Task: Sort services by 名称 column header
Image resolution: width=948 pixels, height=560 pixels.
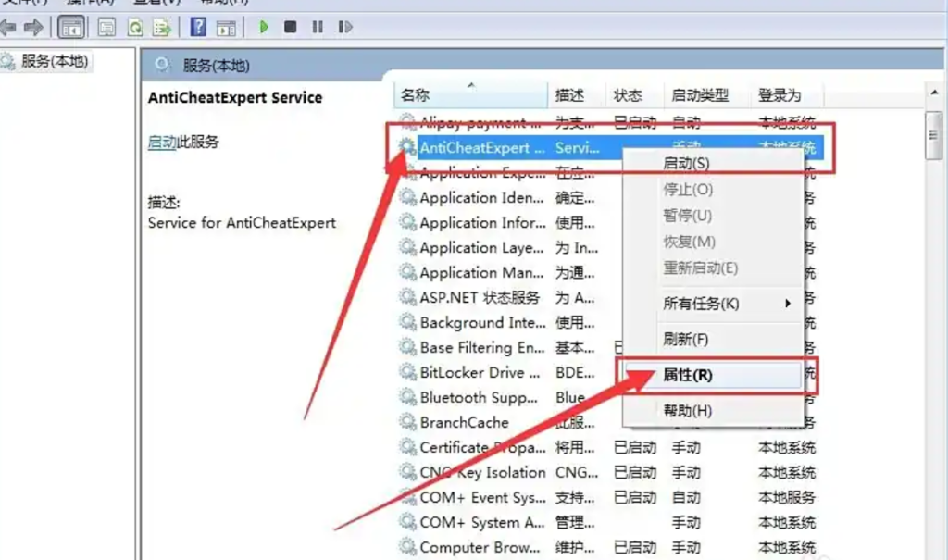Action: click(x=416, y=95)
